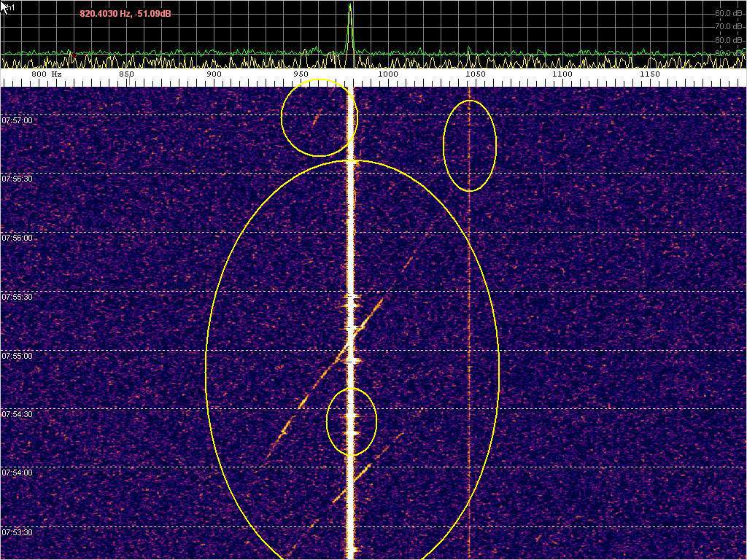The image size is (747, 560).
Task: Click the 60.0 dB amplitude scale label
Action: (x=727, y=13)
